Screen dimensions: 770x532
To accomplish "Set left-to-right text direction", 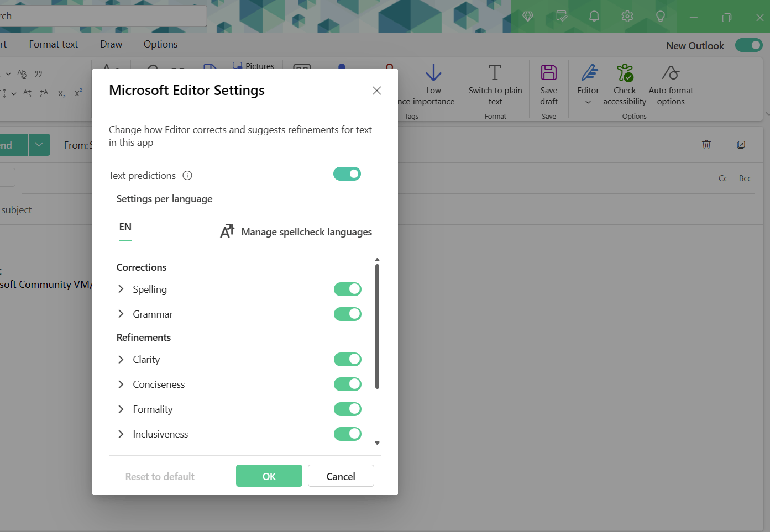I will (27, 93).
